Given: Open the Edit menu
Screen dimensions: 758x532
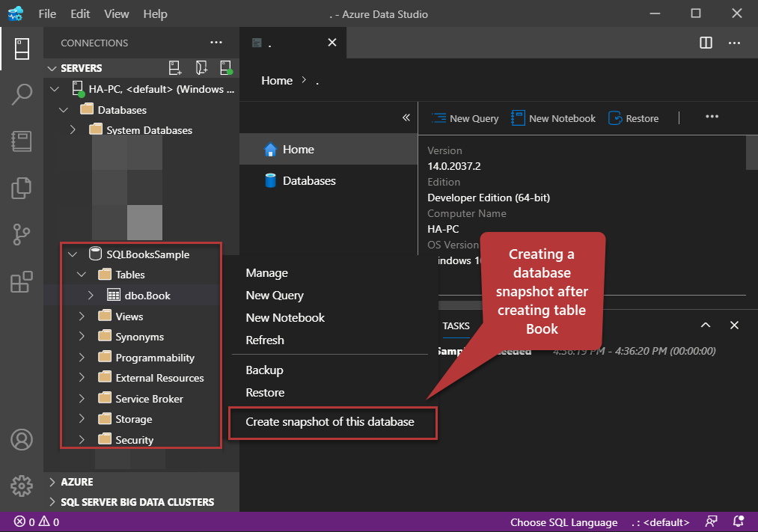Looking at the screenshot, I should tap(80, 14).
